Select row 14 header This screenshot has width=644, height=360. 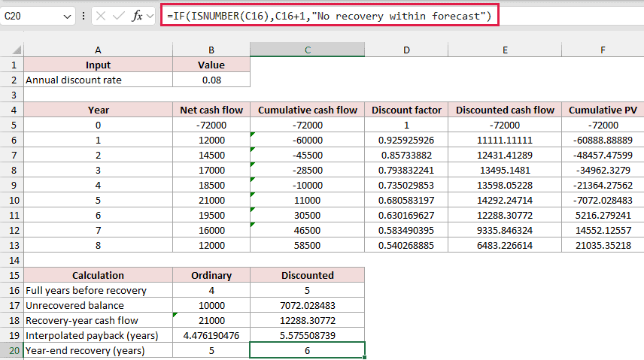point(12,260)
